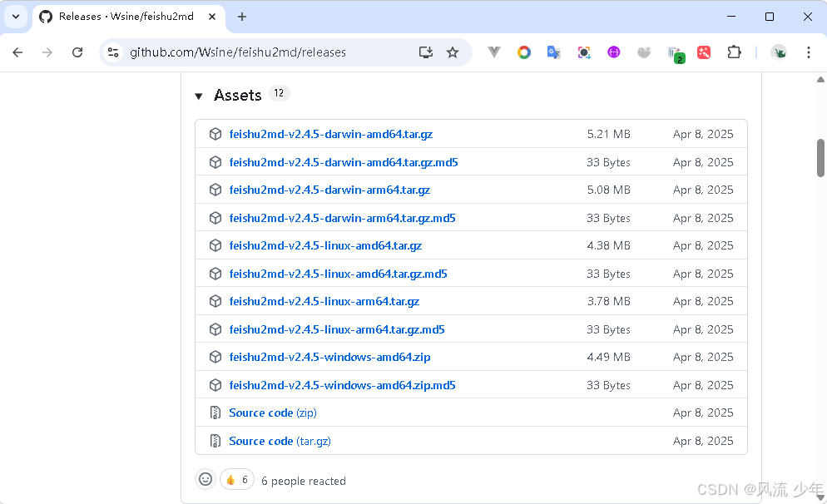Open the purple circle extension icon
The image size is (827, 504).
click(613, 52)
